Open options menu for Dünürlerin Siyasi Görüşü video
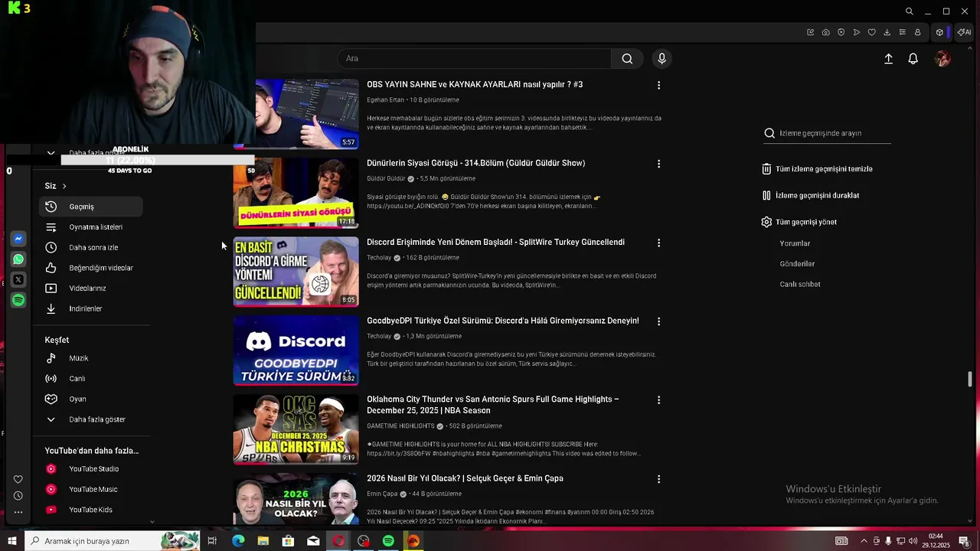The image size is (980, 551). tap(658, 164)
